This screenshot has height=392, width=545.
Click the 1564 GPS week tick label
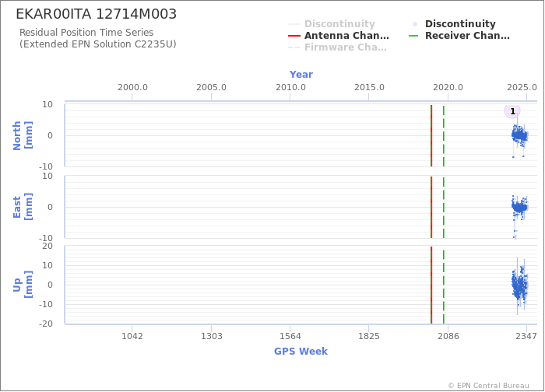click(x=290, y=336)
